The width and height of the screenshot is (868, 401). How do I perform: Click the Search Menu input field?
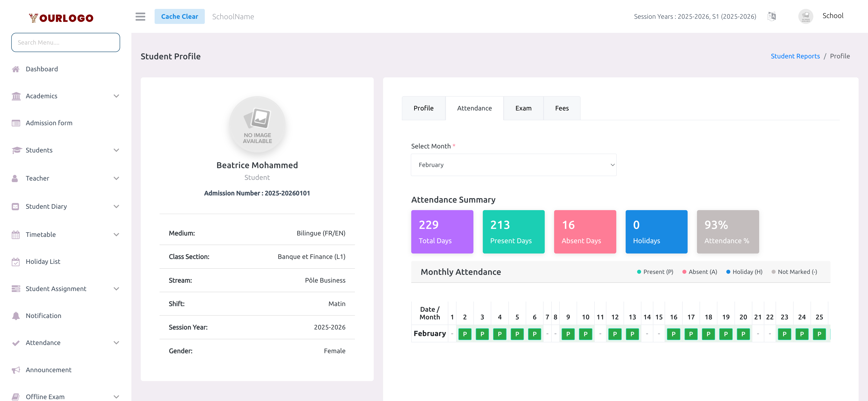click(65, 42)
